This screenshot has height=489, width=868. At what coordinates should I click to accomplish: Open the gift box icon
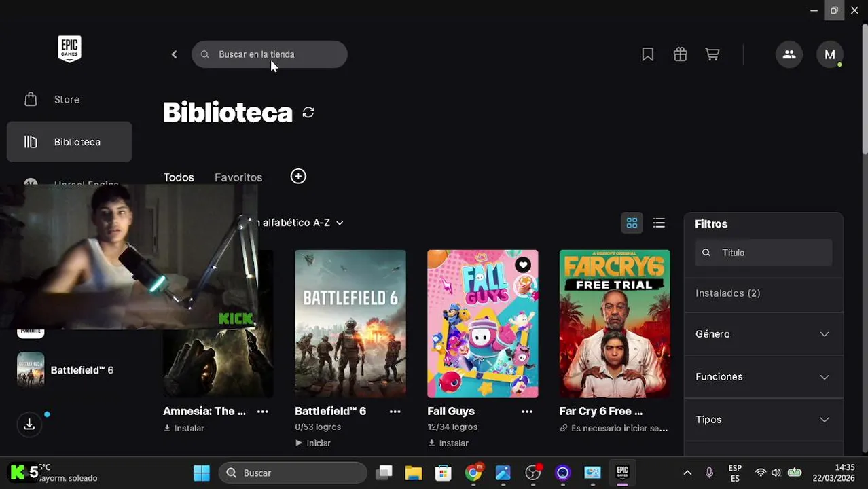click(x=680, y=54)
